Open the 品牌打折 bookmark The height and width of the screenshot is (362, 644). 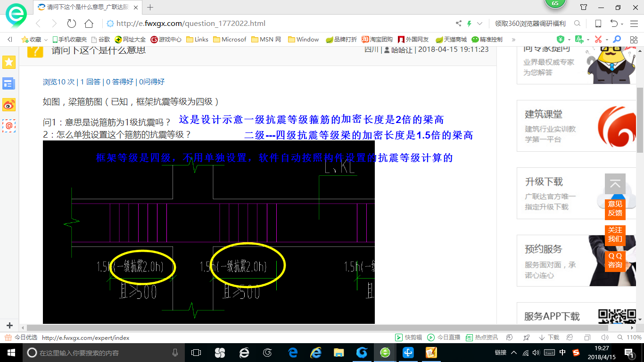tap(341, 40)
